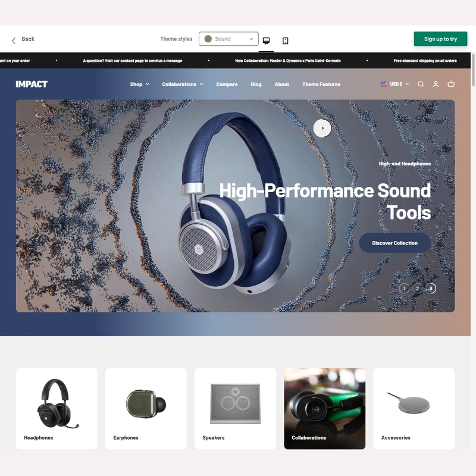476x476 pixels.
Task: Click the IMPACT logo
Action: point(32,84)
